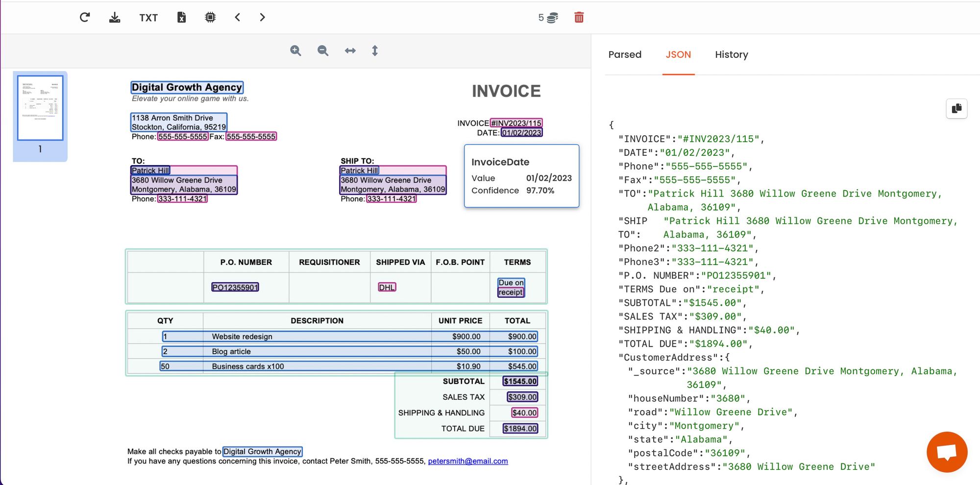Open the orange chat support bubble
This screenshot has width=980, height=485.
coord(947,451)
